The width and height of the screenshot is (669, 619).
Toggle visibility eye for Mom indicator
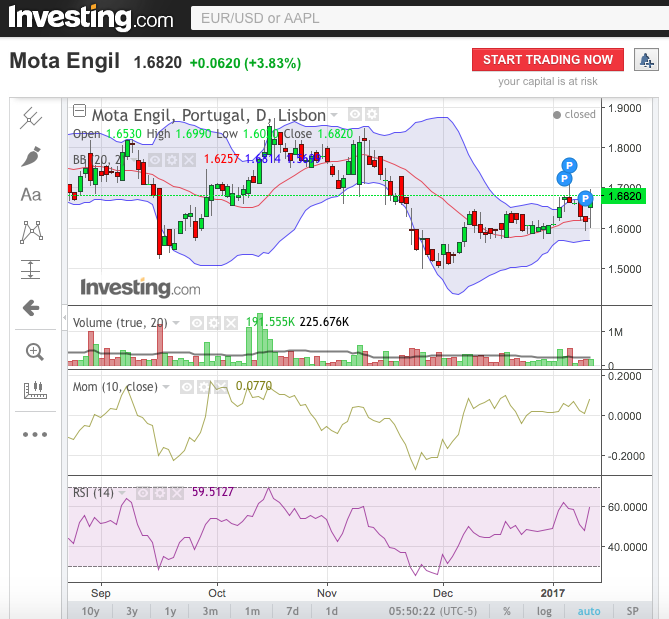point(186,387)
